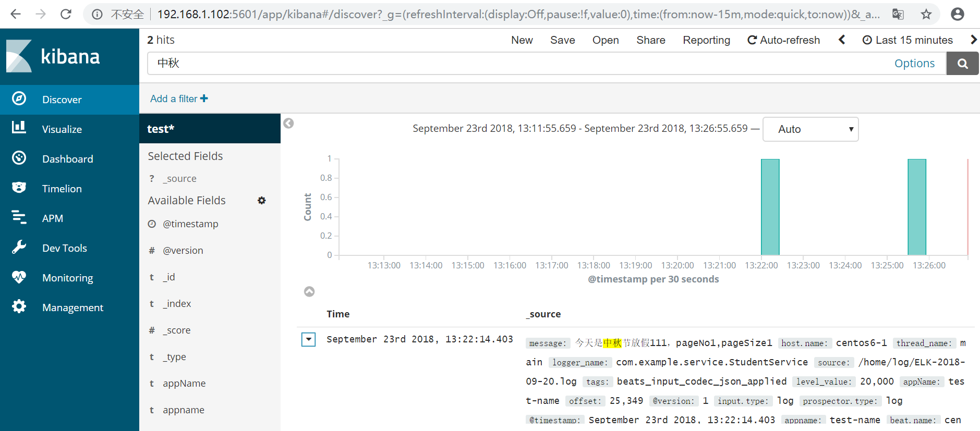Click the histogram bar near 13:25:30
The image size is (980, 431).
(917, 207)
